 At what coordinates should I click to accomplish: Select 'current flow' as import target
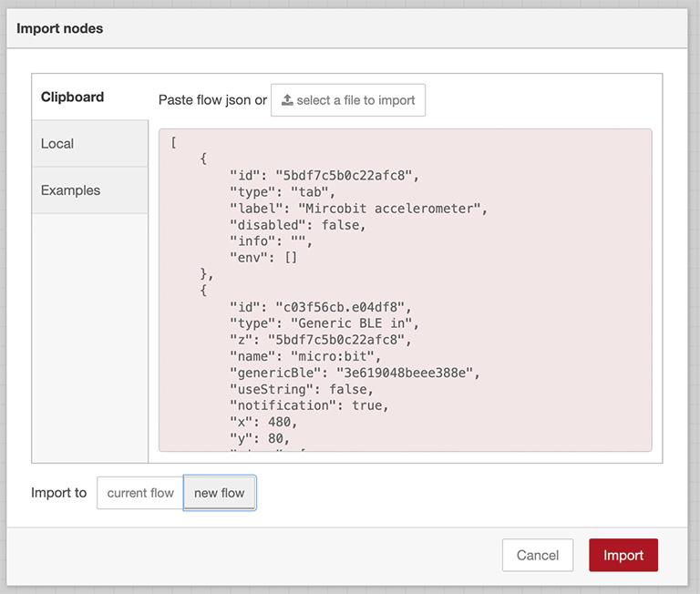point(140,493)
